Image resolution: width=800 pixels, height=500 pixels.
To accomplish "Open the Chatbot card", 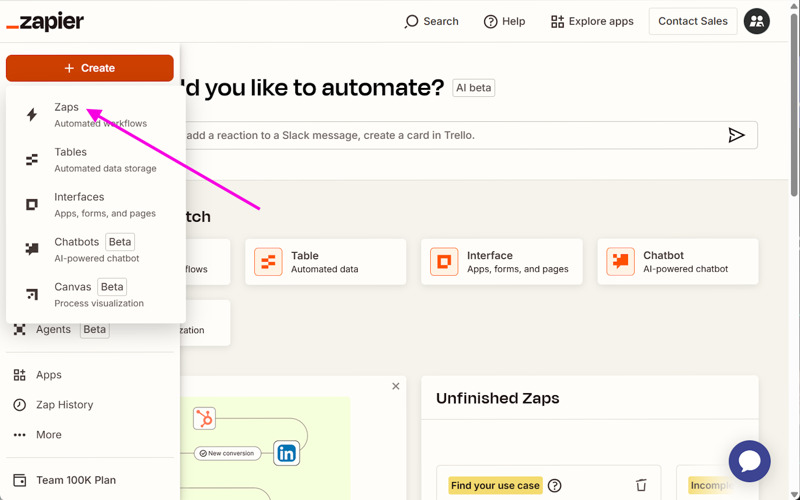I will [678, 262].
